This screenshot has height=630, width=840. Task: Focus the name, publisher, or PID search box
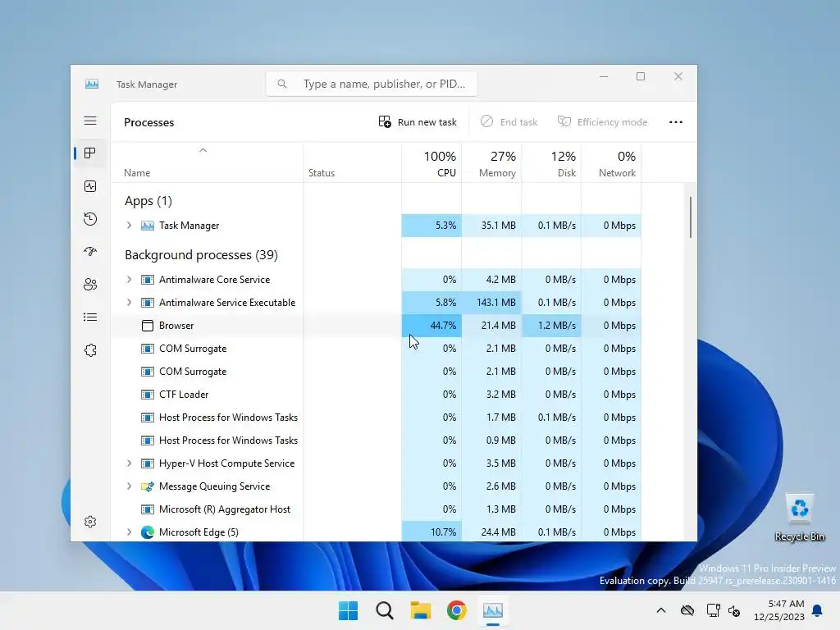click(372, 84)
